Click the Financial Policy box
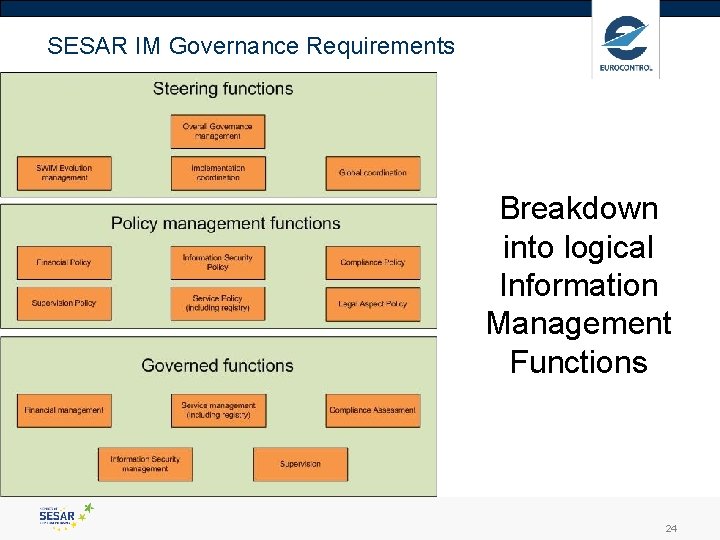 (x=64, y=263)
